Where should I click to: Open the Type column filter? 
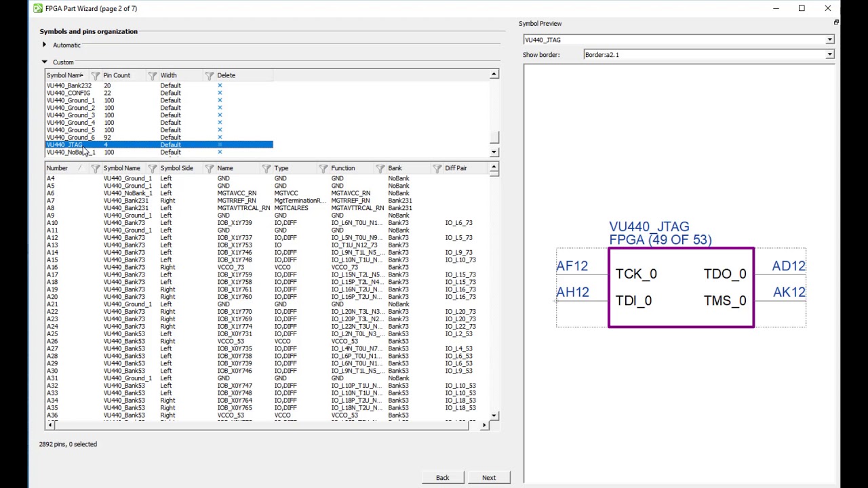click(x=323, y=168)
